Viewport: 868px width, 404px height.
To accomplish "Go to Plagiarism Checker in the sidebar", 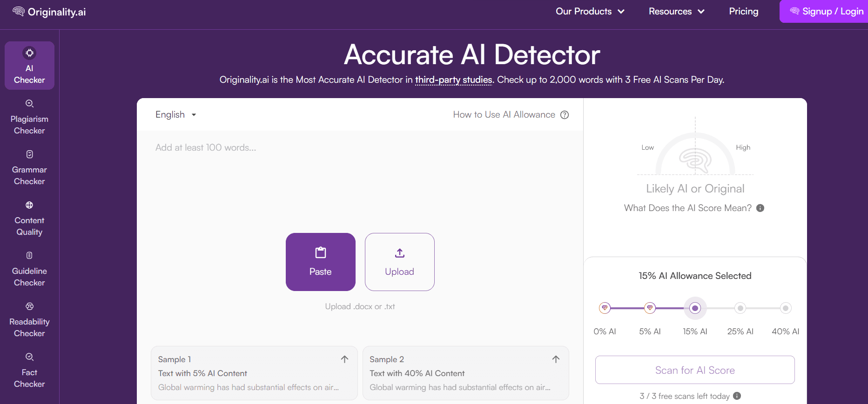I will tap(29, 117).
